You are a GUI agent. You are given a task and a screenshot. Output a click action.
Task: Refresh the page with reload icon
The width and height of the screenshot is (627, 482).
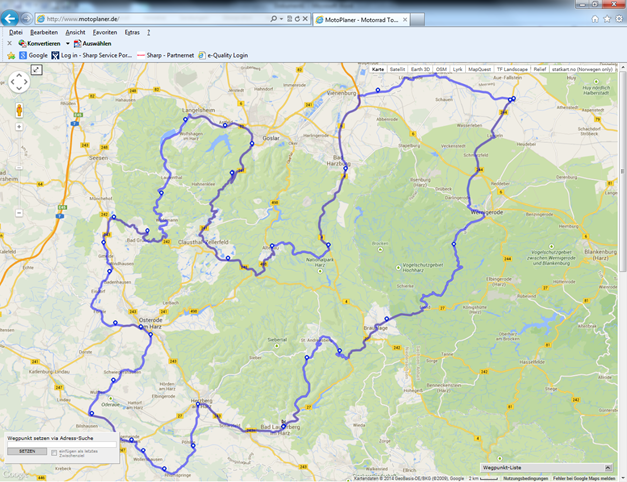click(x=297, y=19)
